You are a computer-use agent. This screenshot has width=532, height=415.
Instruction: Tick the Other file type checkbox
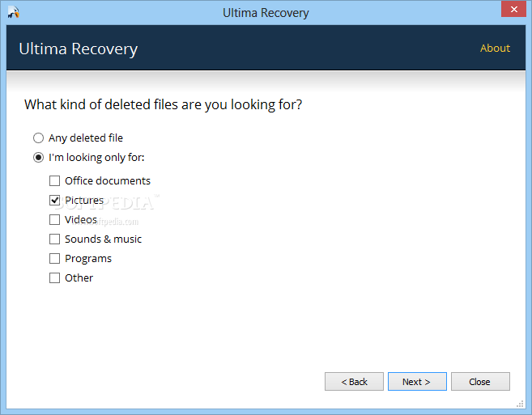point(54,278)
